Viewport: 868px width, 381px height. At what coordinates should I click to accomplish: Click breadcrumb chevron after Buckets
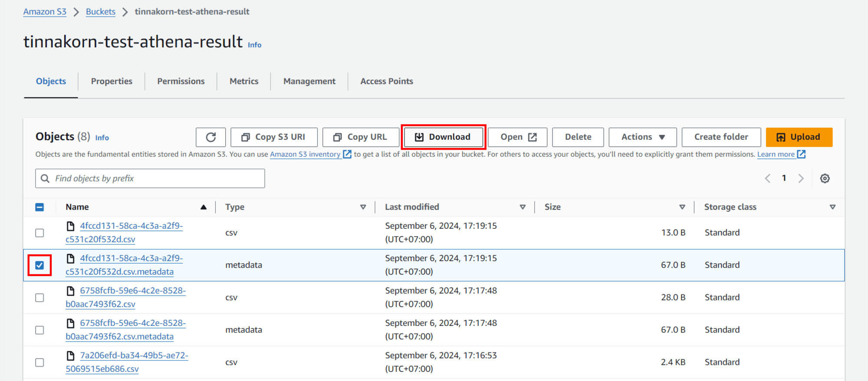[125, 12]
